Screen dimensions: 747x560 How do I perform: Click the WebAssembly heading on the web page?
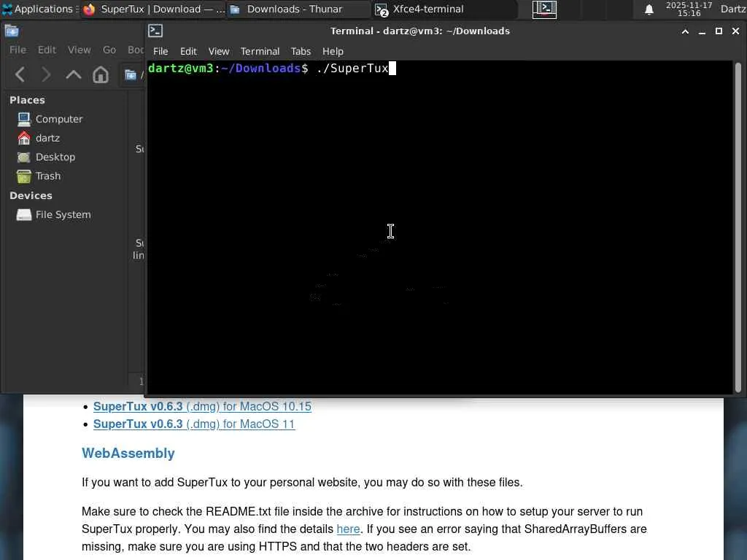[x=128, y=454]
